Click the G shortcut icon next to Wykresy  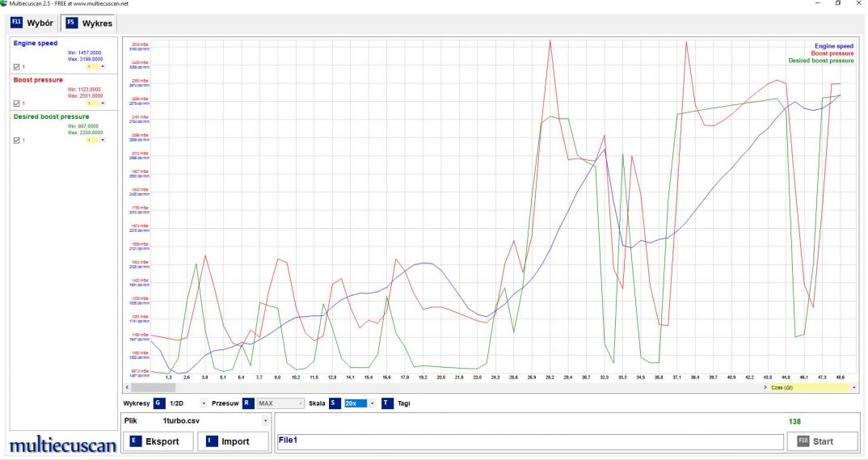coord(158,403)
